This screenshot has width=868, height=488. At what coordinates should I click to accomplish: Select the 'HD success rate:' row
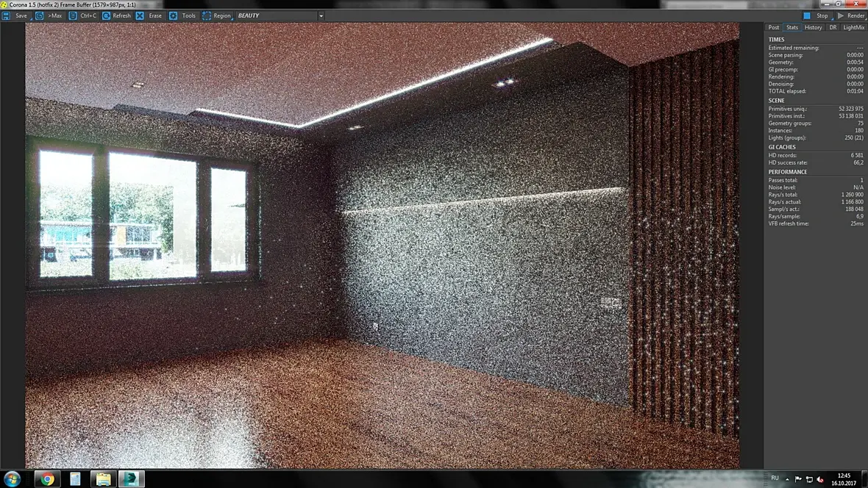click(816, 162)
